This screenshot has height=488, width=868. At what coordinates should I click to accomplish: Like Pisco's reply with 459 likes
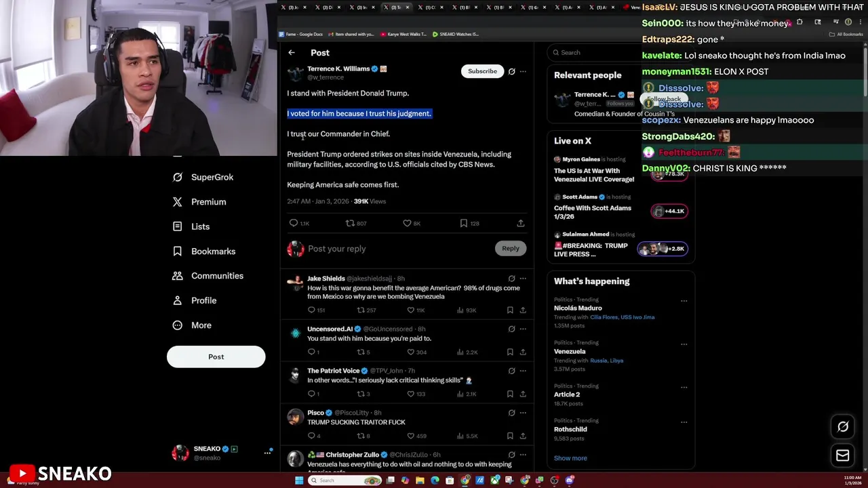point(410,436)
